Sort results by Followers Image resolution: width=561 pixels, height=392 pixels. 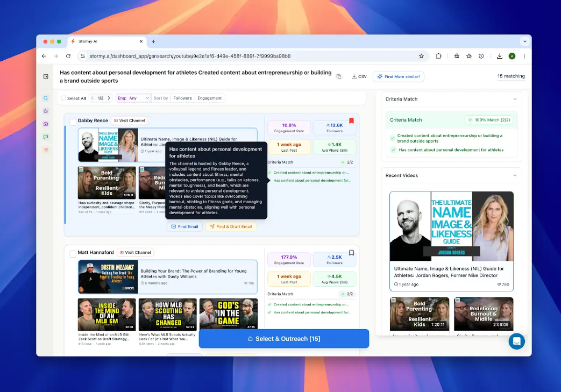(182, 98)
